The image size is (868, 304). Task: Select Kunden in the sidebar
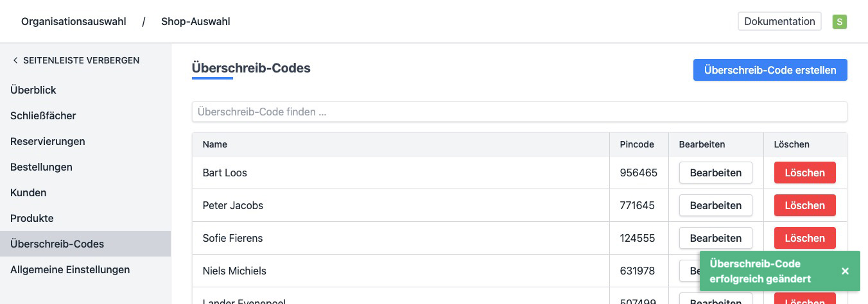28,192
